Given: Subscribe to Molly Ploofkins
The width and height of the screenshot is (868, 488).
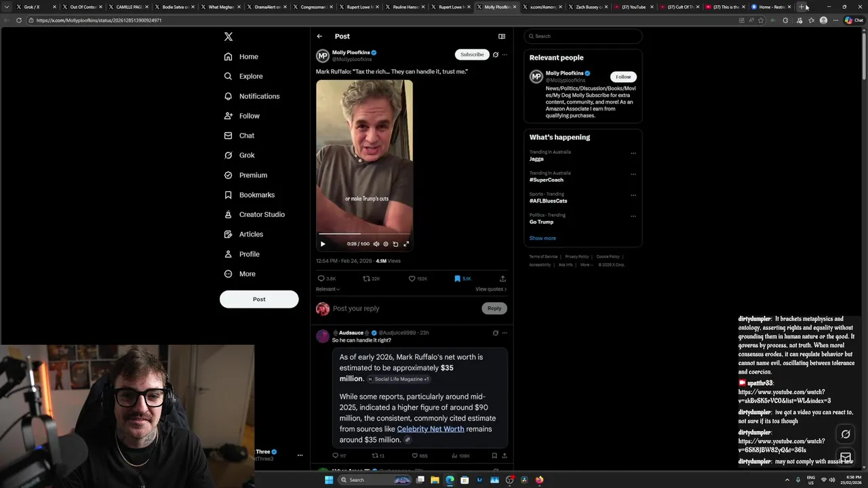Looking at the screenshot, I should pos(472,54).
